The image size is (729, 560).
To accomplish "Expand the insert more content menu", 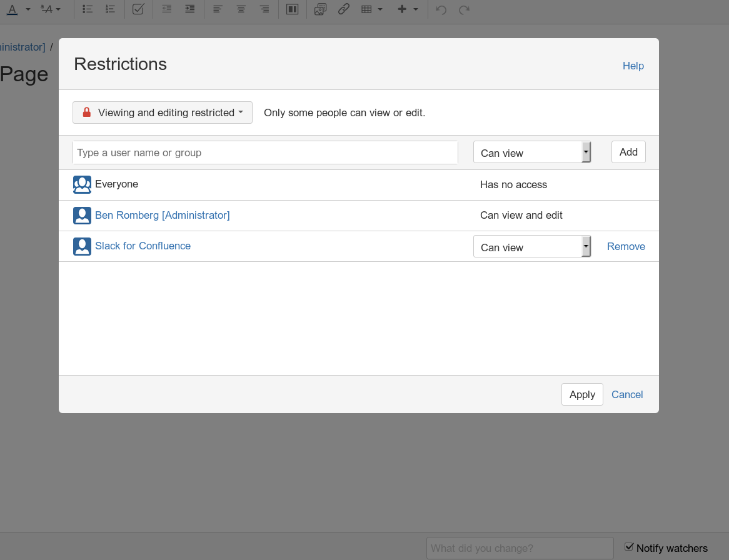I will click(408, 9).
